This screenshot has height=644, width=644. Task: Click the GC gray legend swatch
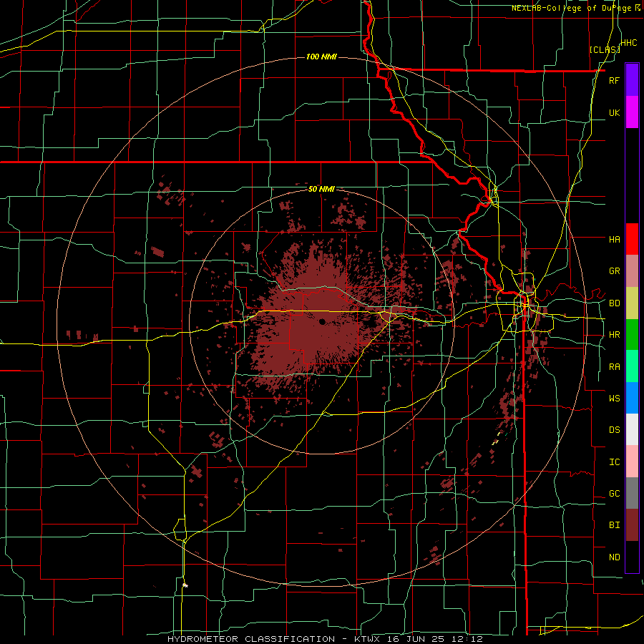pyautogui.click(x=632, y=493)
